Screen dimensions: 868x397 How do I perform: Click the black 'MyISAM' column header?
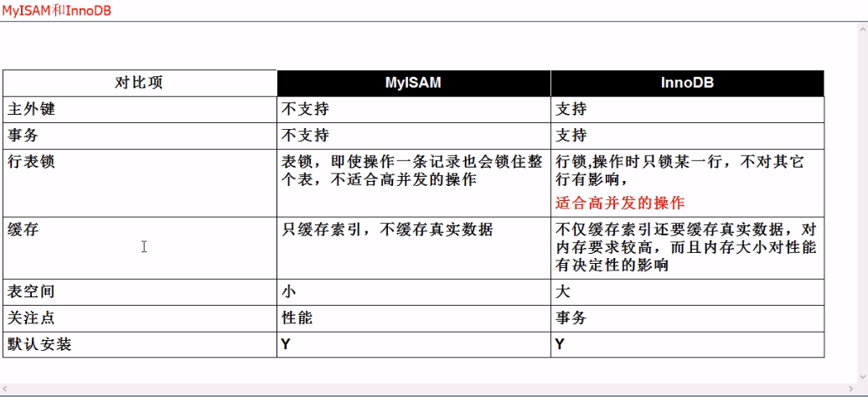coord(414,83)
